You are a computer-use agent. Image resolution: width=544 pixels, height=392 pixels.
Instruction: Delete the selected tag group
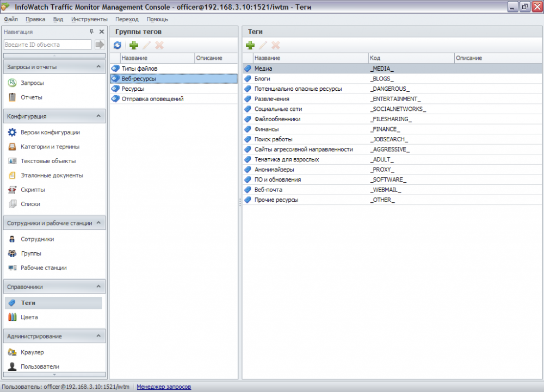point(159,45)
